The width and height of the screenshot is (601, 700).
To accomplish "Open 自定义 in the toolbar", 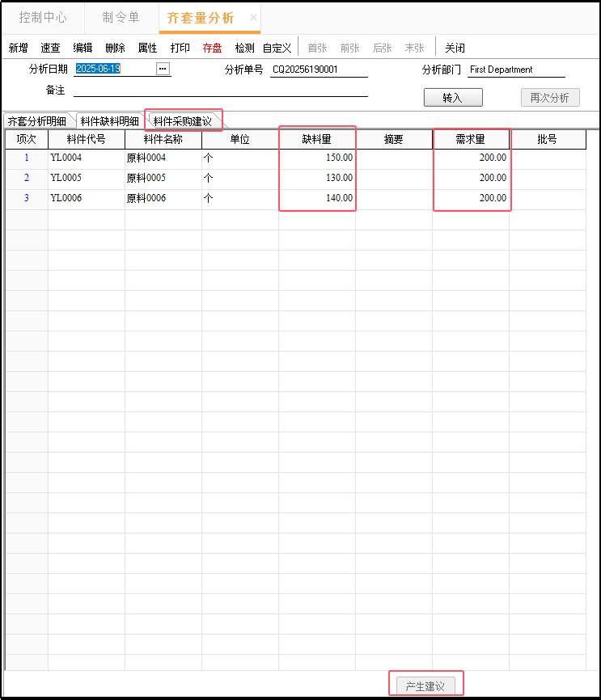I will (x=277, y=48).
